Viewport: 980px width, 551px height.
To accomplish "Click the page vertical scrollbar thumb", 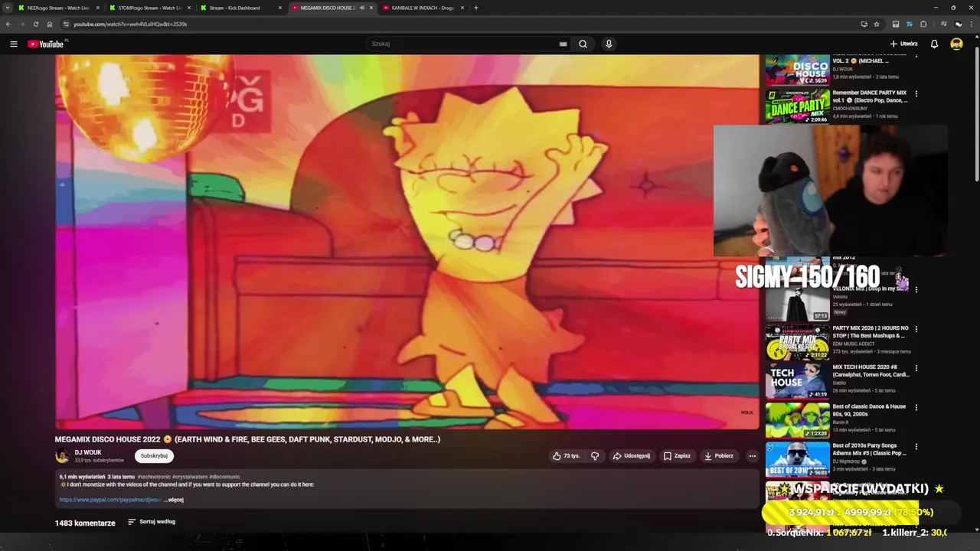I will [977, 115].
